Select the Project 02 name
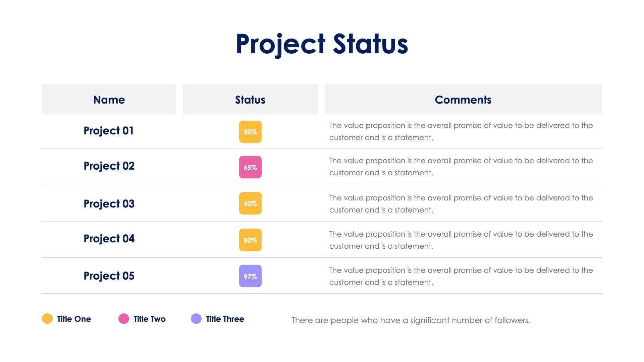Viewport: 644px width, 362px height. [109, 166]
